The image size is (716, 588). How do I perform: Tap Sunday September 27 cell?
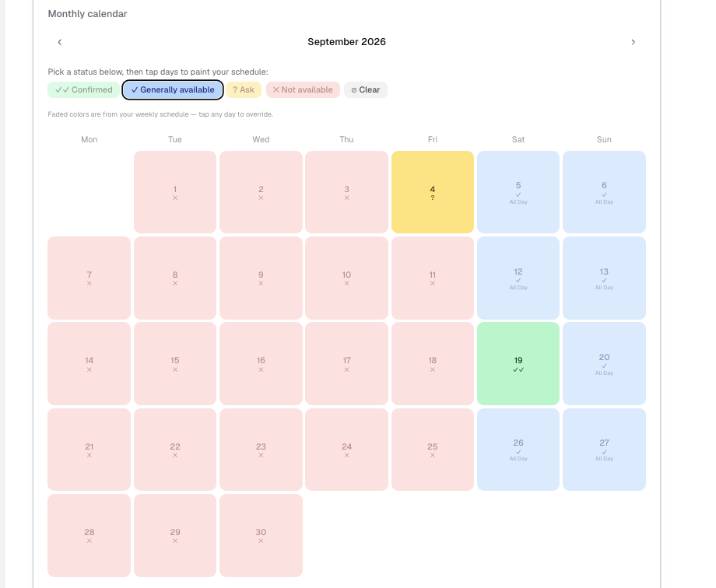(x=604, y=450)
